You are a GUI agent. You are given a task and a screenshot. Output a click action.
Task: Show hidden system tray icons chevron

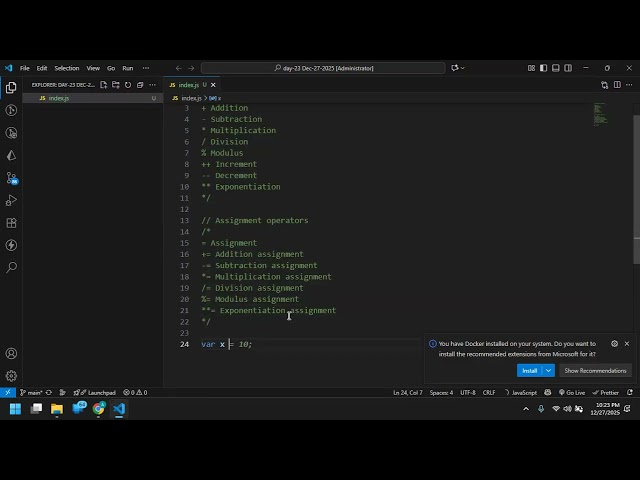526,409
